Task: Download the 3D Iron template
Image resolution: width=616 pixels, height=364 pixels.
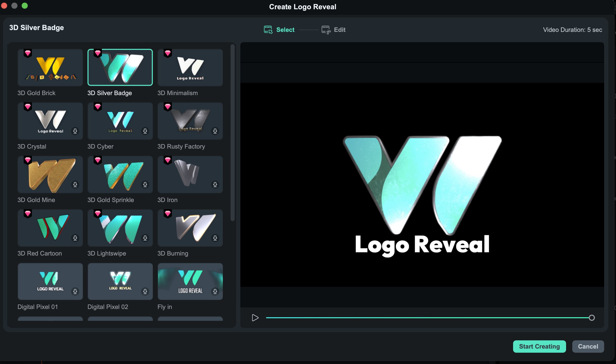Action: tap(215, 185)
